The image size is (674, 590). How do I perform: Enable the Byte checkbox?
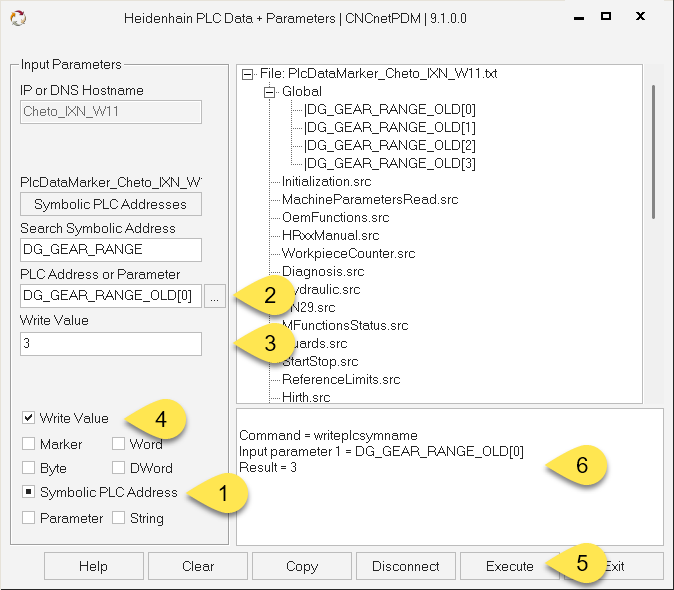tap(28, 468)
